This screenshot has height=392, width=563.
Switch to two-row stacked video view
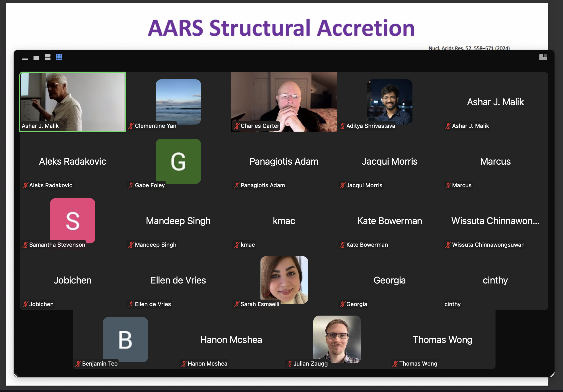tap(48, 57)
